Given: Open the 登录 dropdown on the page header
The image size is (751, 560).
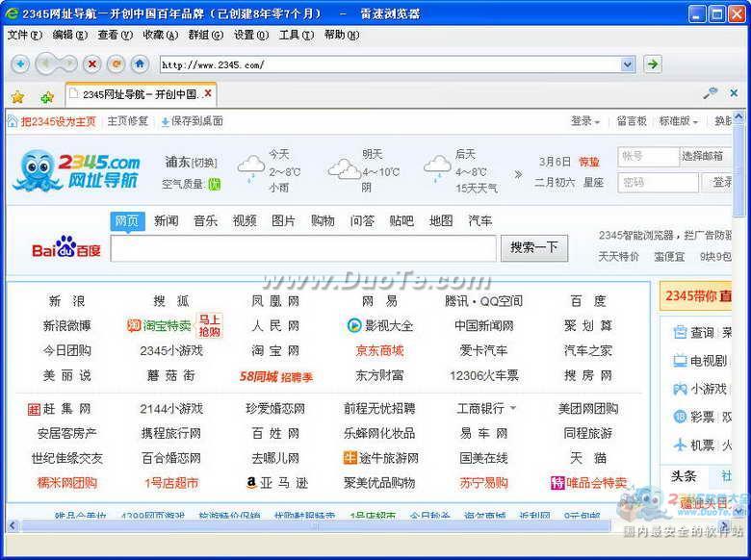Looking at the screenshot, I should pos(585,121).
